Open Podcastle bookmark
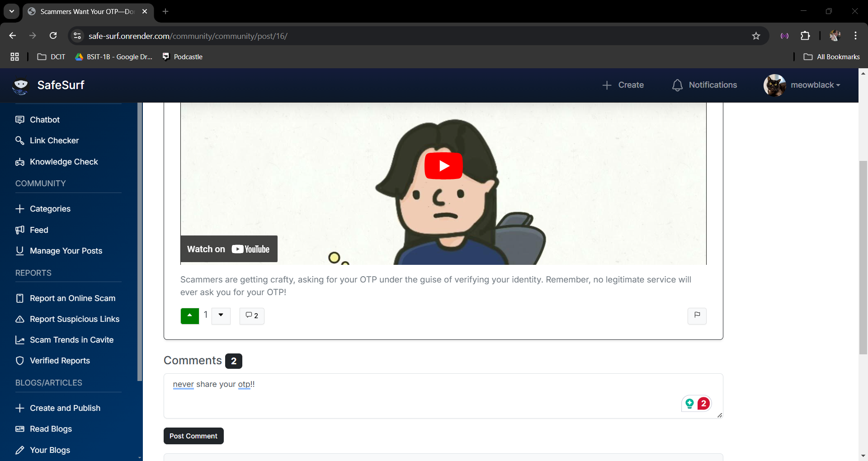The height and width of the screenshot is (461, 868). (182, 57)
